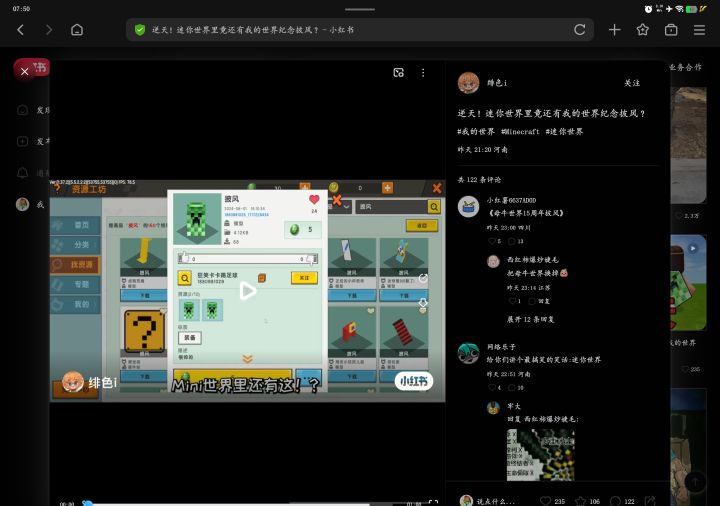Click the author name 绯色i
This screenshot has width=720, height=506.
(x=497, y=83)
